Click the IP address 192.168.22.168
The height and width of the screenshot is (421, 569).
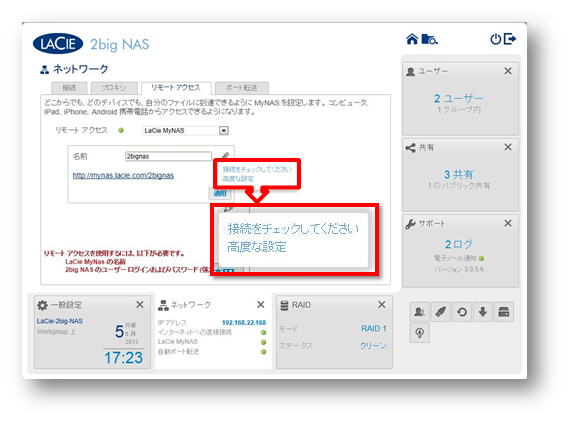coord(244,323)
